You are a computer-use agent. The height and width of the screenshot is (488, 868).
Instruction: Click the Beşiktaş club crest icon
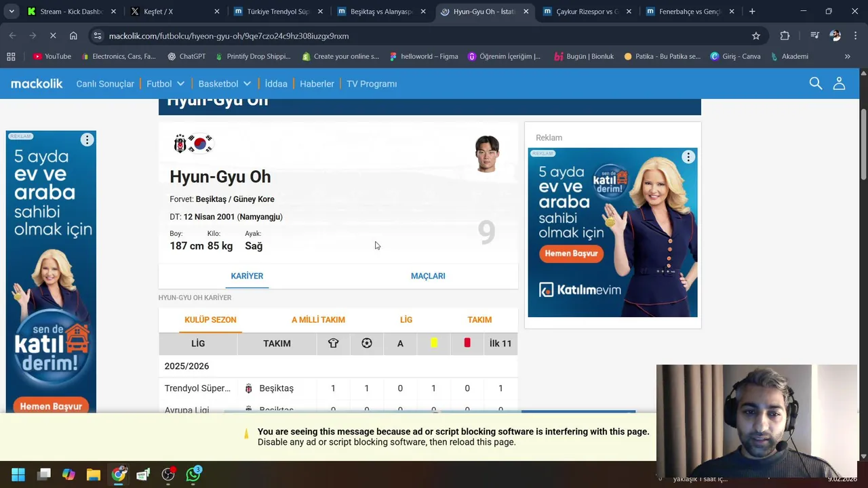click(x=180, y=144)
